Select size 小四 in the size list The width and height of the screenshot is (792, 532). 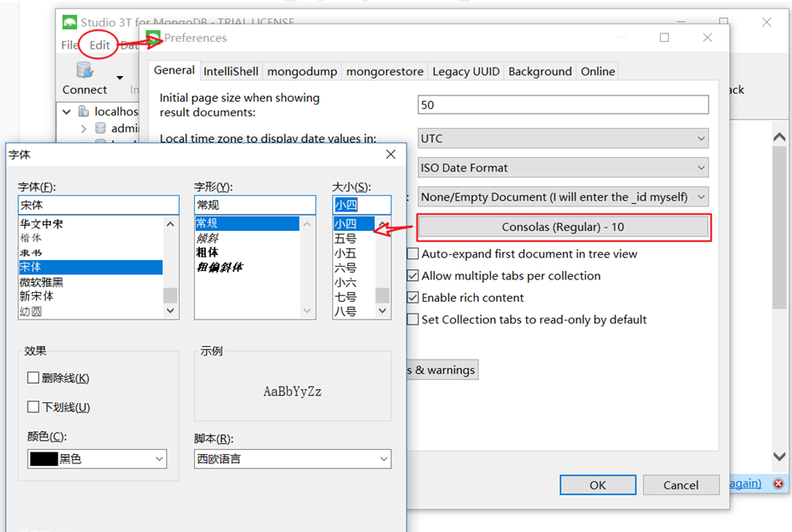[x=354, y=223]
